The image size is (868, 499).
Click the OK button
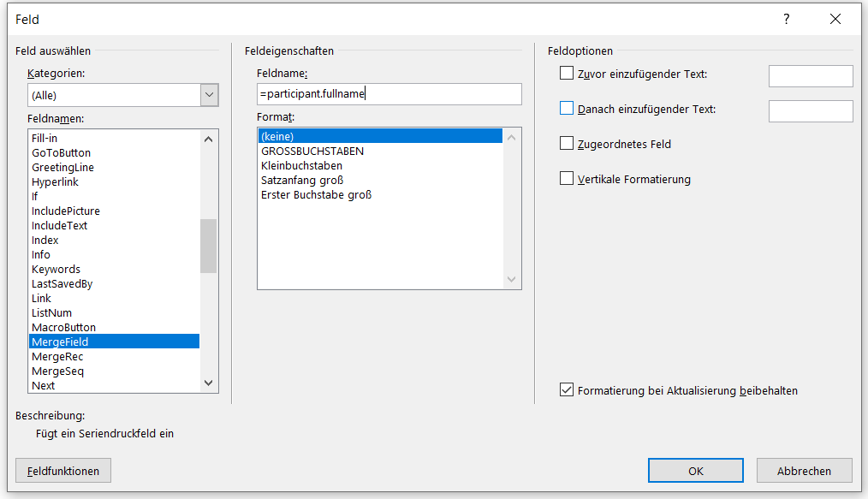(695, 471)
